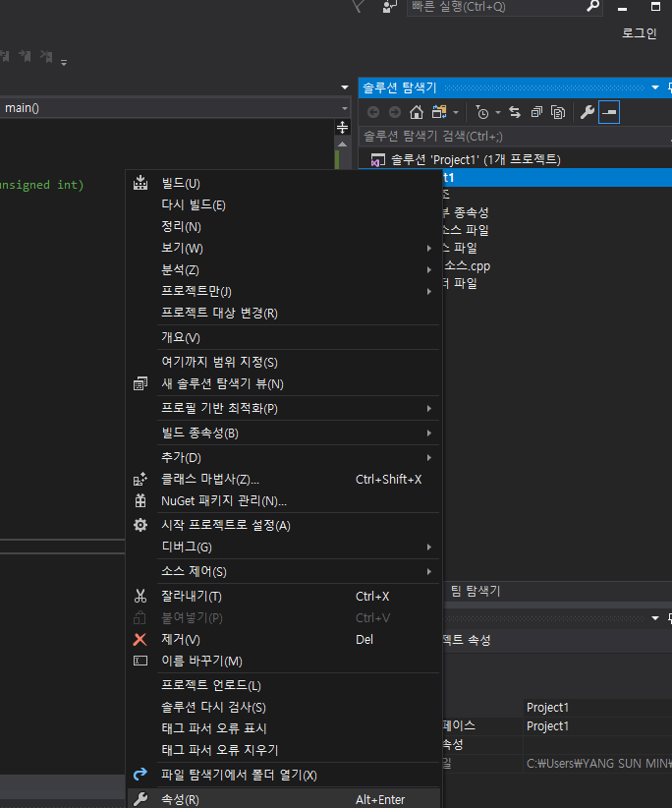Select 태그 파서 오류 지우기
The image size is (672, 808).
click(x=220, y=750)
